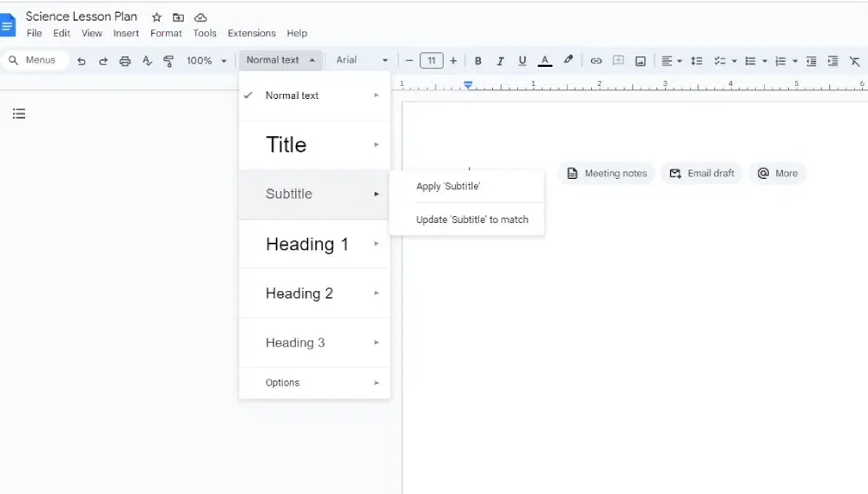The width and height of the screenshot is (868, 494).
Task: Clear formatting icon
Action: tap(855, 61)
